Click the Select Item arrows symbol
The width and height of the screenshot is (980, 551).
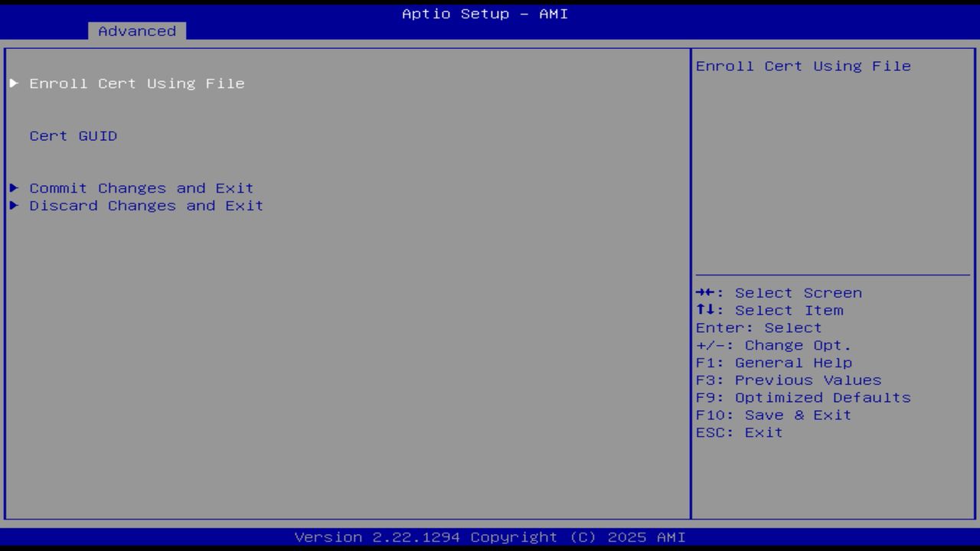[706, 310]
